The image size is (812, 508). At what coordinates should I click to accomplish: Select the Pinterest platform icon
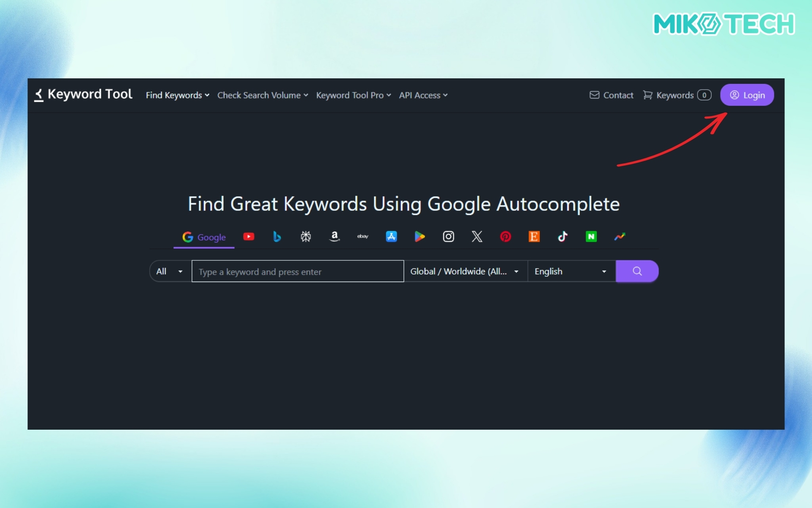coord(505,237)
